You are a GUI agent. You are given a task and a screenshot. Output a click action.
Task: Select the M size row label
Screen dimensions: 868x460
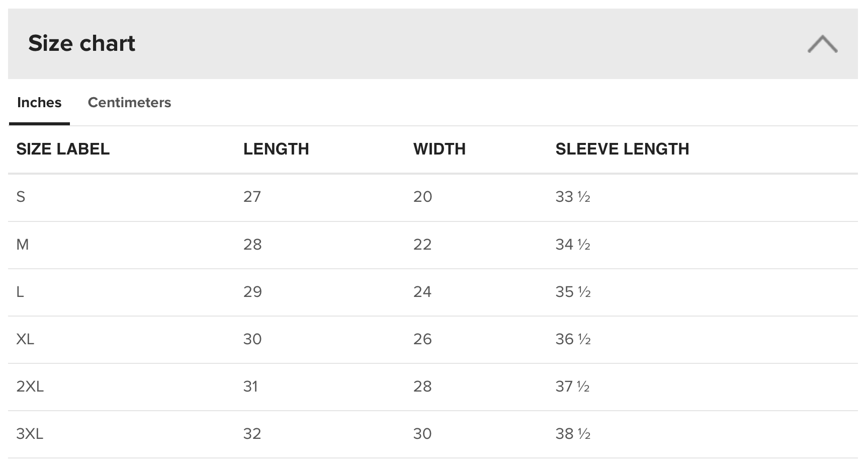click(x=23, y=245)
